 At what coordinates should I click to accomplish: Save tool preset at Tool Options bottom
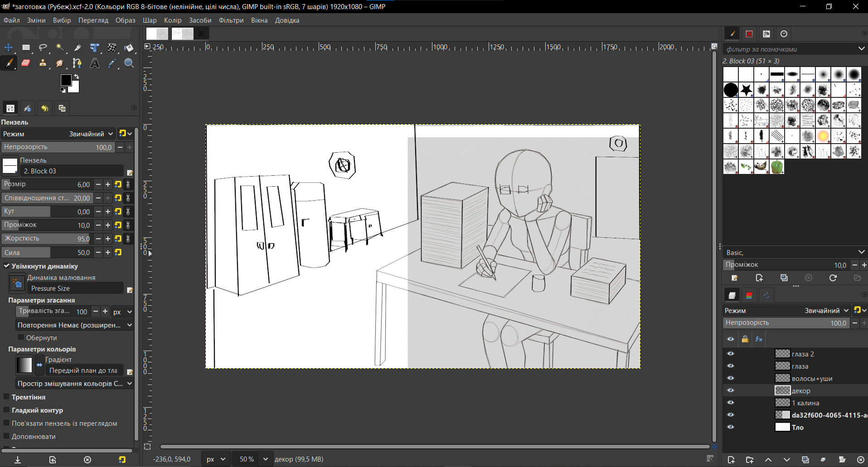tap(18, 459)
